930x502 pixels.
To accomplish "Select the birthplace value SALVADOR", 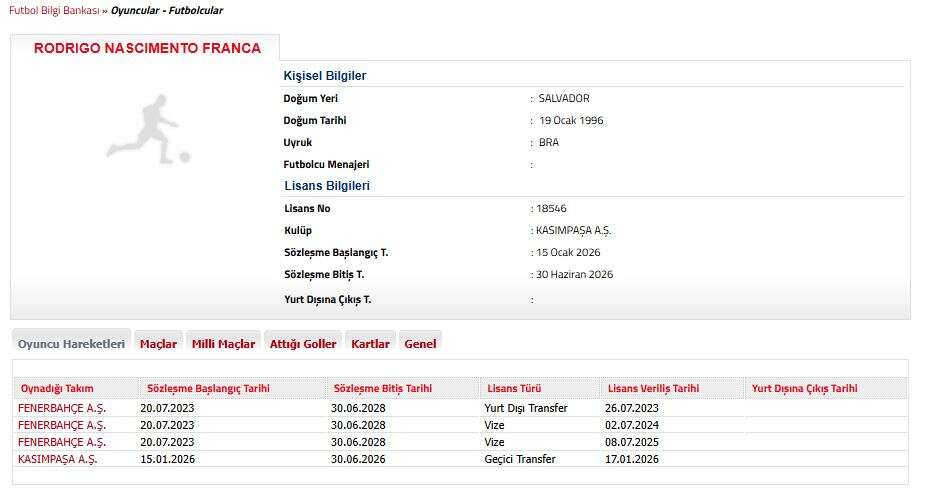I will pyautogui.click(x=563, y=99).
